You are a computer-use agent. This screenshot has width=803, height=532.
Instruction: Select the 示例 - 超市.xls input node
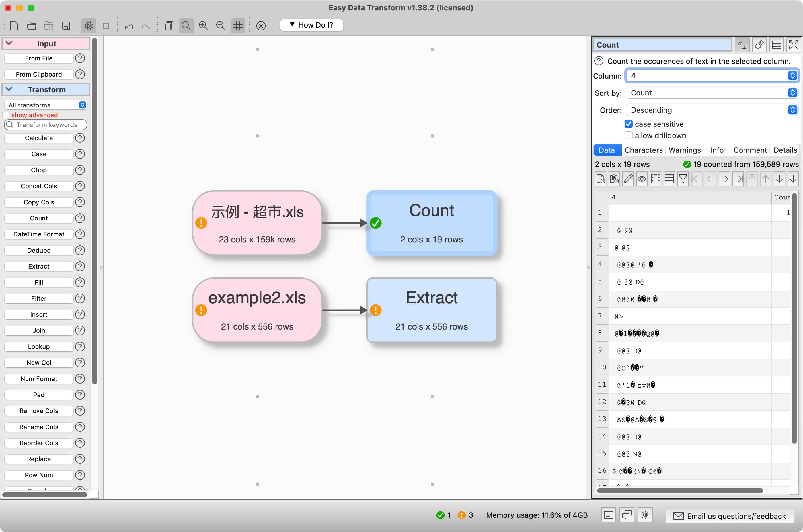coord(257,223)
